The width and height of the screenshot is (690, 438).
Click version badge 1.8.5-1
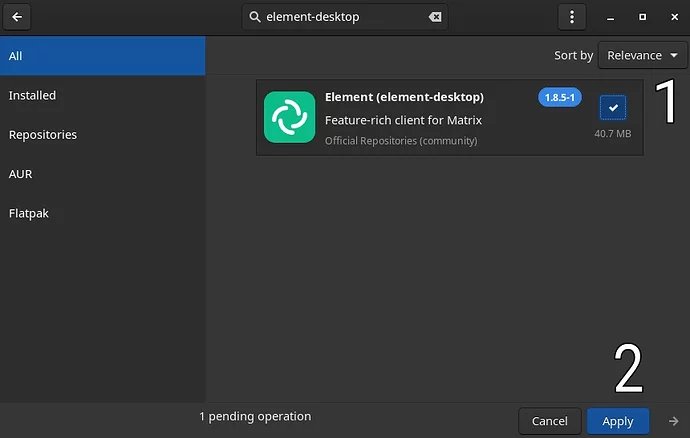click(560, 97)
